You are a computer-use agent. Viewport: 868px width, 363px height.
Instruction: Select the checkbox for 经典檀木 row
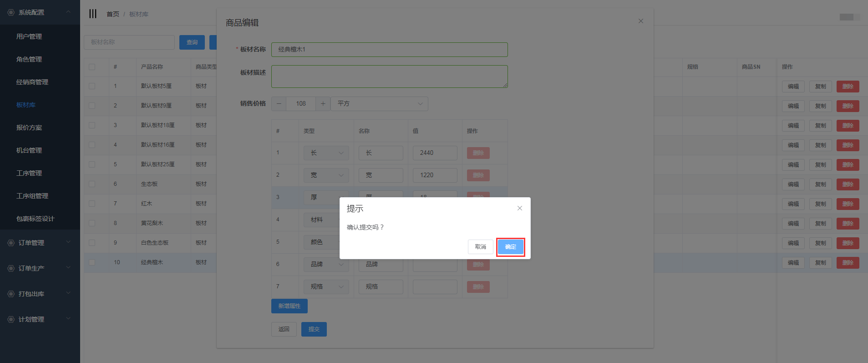point(92,262)
